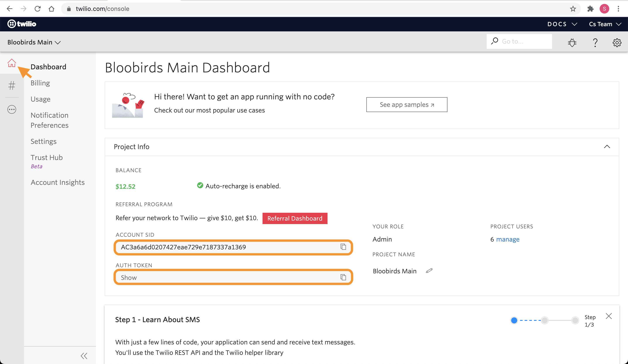Open the DOCS dropdown
Screen dimensions: 628x364
pos(562,24)
